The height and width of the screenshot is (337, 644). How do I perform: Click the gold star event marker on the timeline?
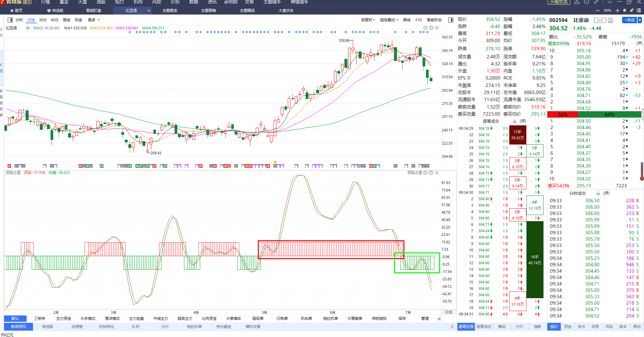click(x=275, y=162)
